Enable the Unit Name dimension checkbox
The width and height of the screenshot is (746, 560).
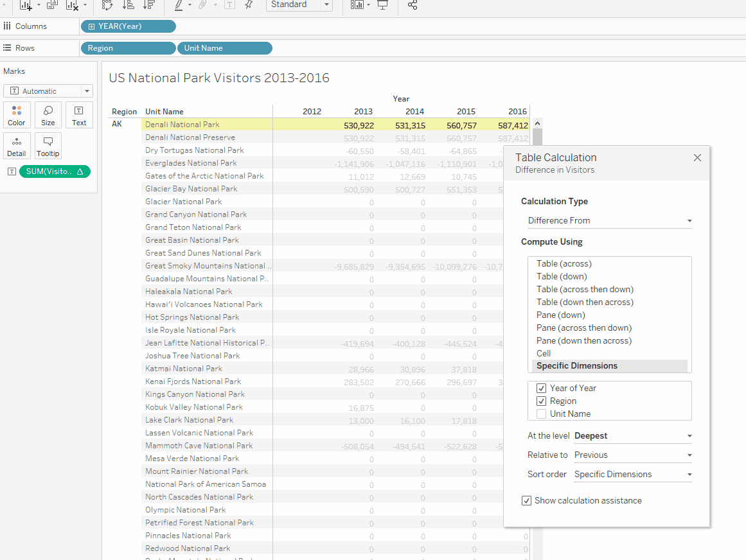point(542,414)
